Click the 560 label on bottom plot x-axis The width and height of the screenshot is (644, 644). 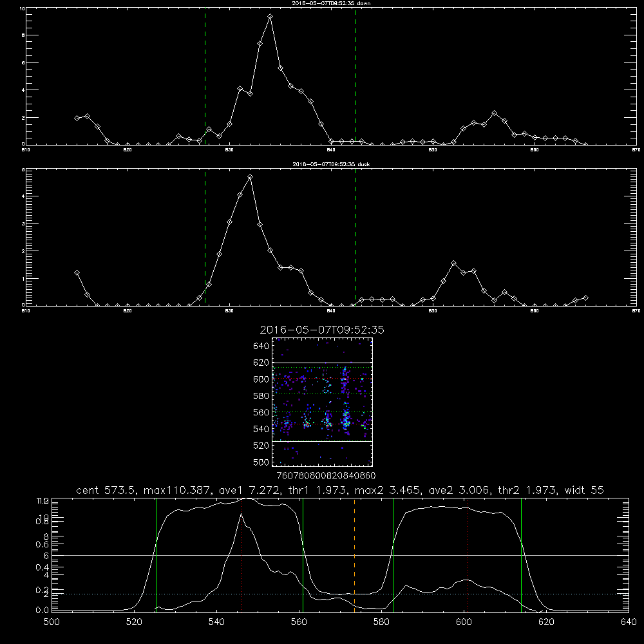[299, 622]
